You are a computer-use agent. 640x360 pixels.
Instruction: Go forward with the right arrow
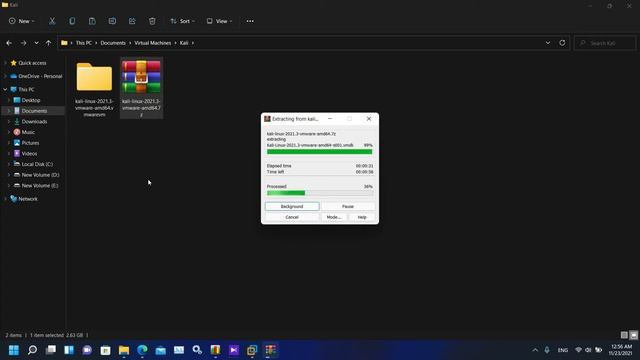click(23, 43)
